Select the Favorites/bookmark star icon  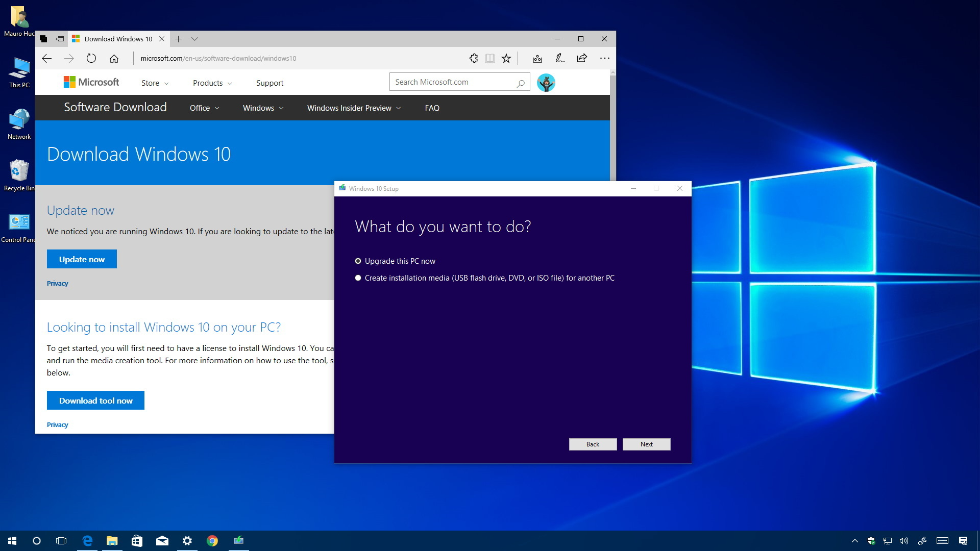(506, 58)
